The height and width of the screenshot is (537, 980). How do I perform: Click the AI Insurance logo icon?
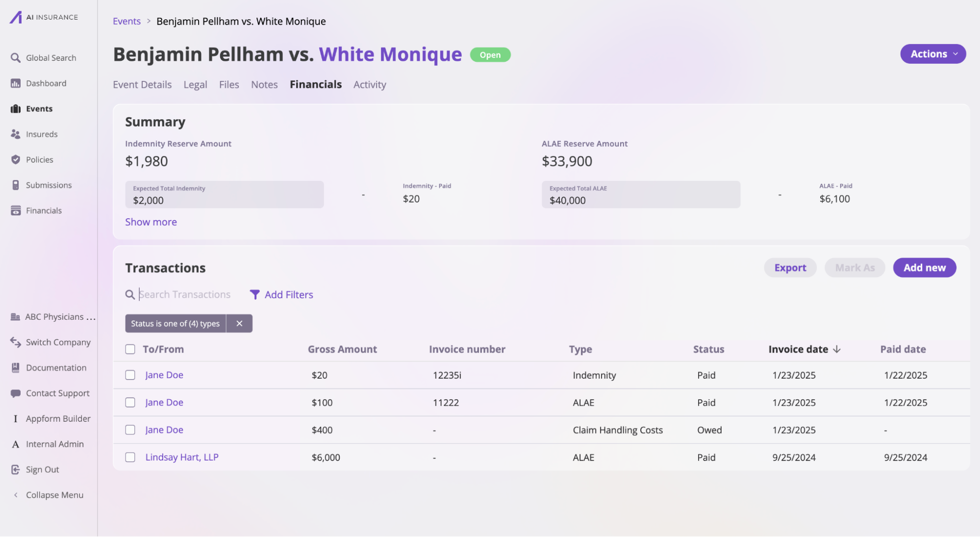click(x=16, y=17)
